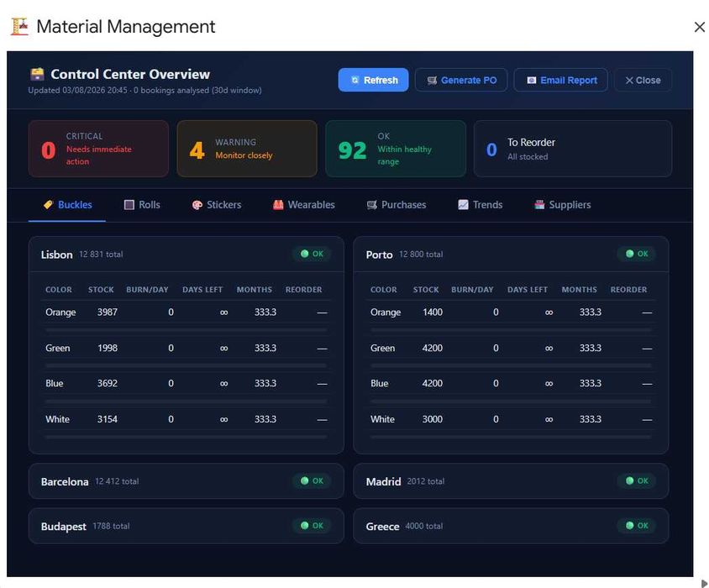Expand the Budapest location card
709x588 pixels.
coord(186,526)
